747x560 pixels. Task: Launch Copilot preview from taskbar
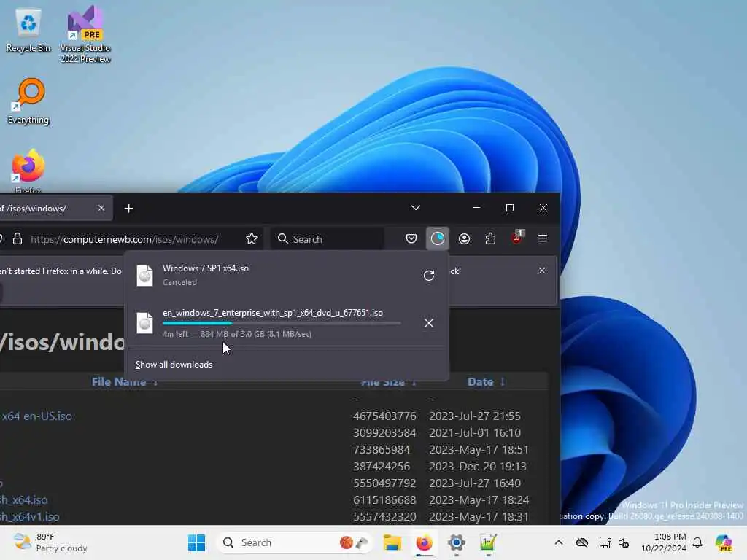click(724, 542)
